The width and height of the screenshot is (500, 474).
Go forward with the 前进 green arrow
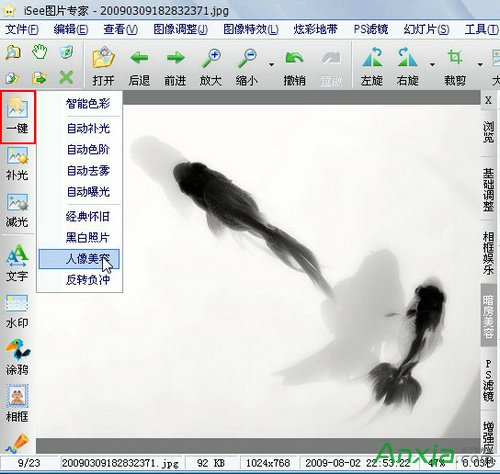[x=175, y=58]
